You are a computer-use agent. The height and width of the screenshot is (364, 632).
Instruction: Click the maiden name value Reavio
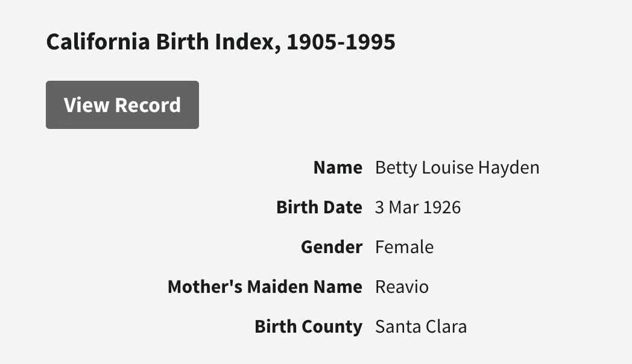point(402,287)
